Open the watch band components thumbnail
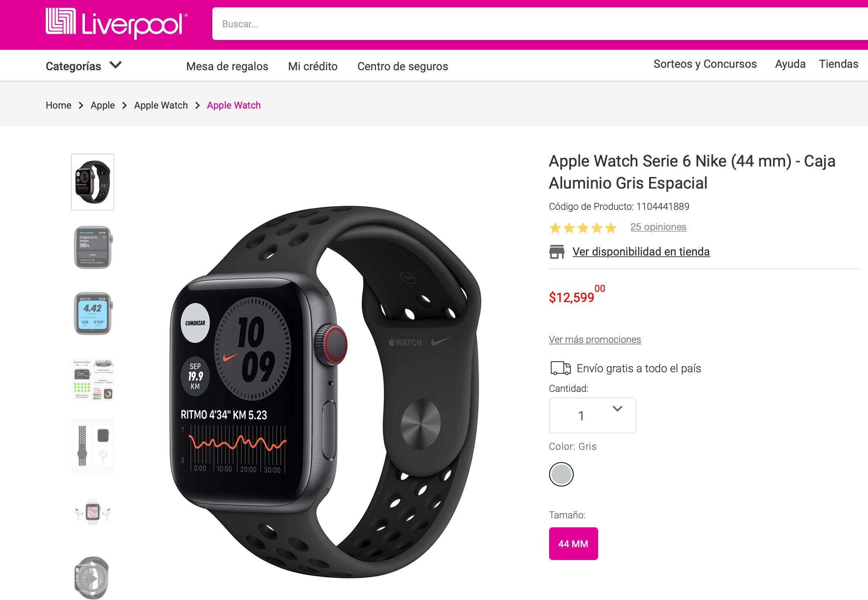This screenshot has width=868, height=600. coord(93,446)
